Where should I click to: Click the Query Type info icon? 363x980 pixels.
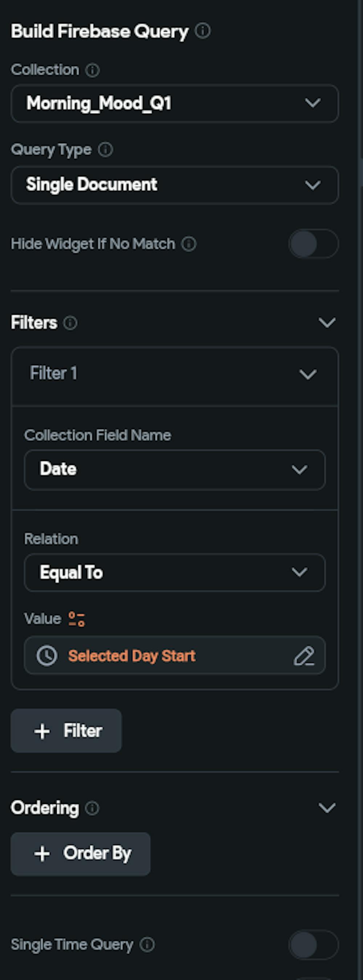click(105, 150)
